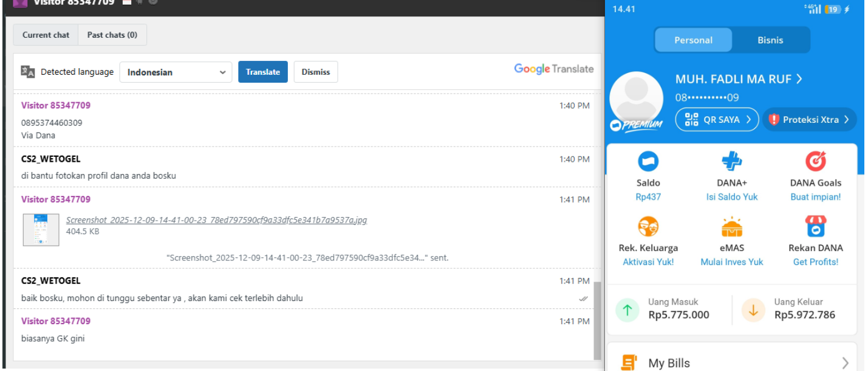This screenshot has height=371, width=868.
Task: Tap the Aktivasi Yuk! link
Action: pos(648,262)
